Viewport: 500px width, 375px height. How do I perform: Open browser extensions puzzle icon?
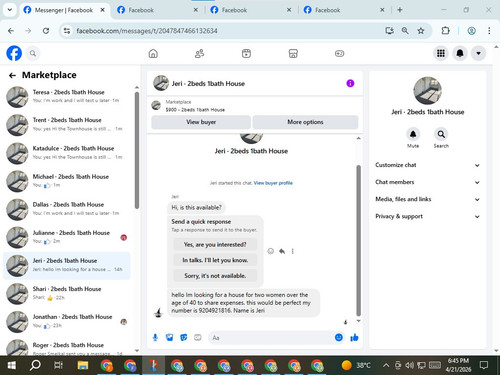[x=445, y=31]
